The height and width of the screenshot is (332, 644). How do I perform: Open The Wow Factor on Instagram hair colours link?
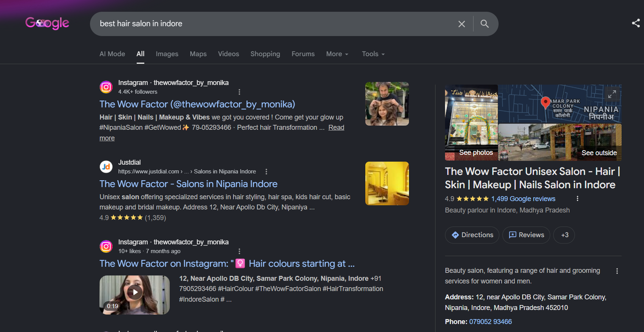point(227,263)
